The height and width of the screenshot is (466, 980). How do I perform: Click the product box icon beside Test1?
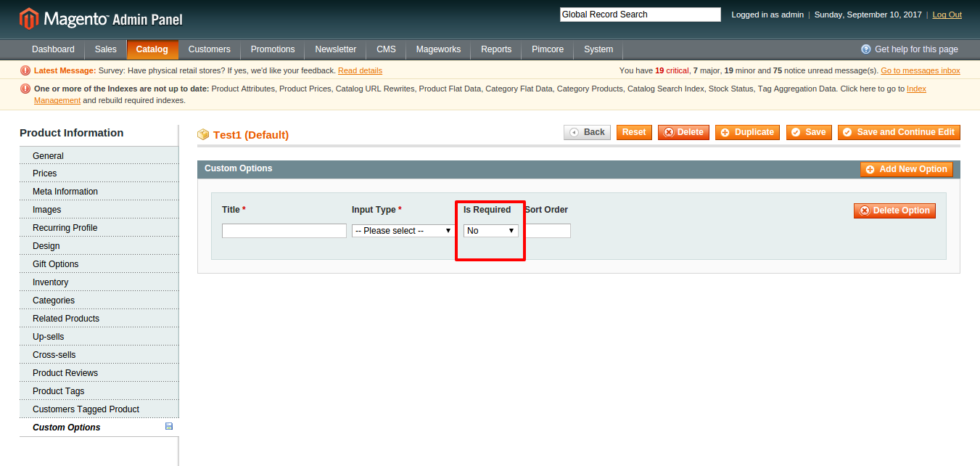203,134
